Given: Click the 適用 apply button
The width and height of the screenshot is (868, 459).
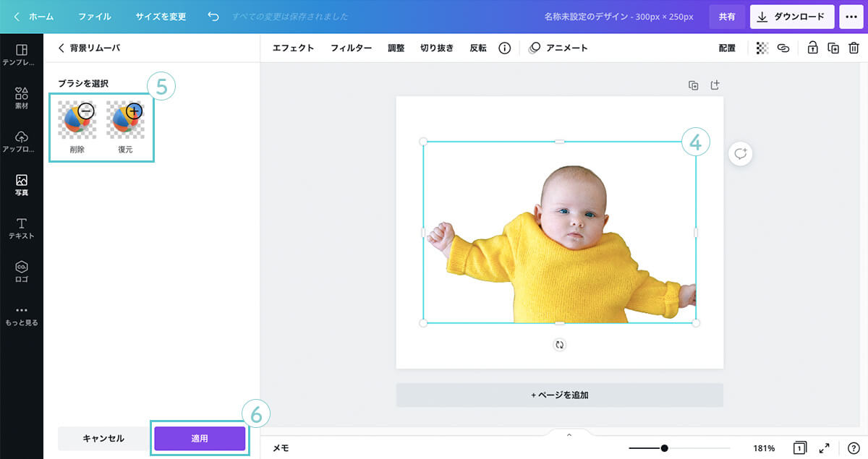Looking at the screenshot, I should 200,438.
